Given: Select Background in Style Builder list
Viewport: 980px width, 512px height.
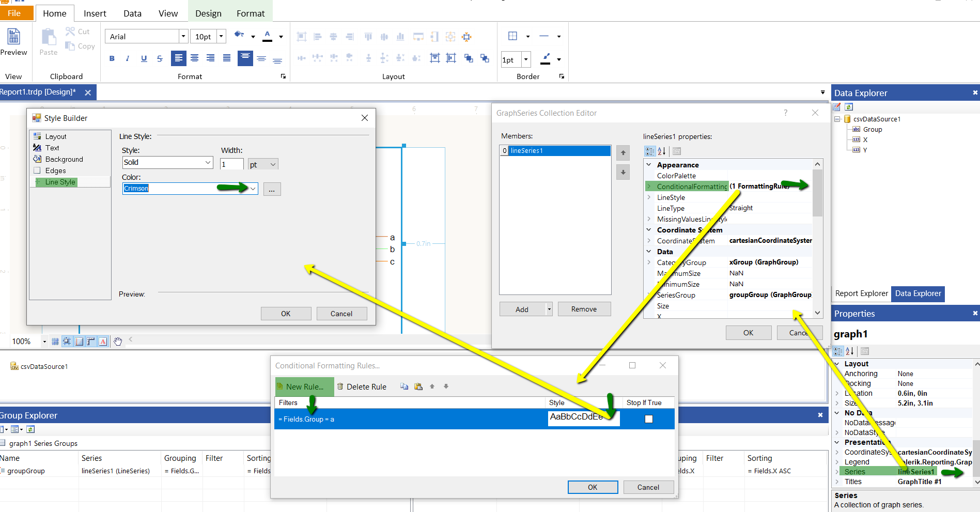Looking at the screenshot, I should click(x=64, y=159).
